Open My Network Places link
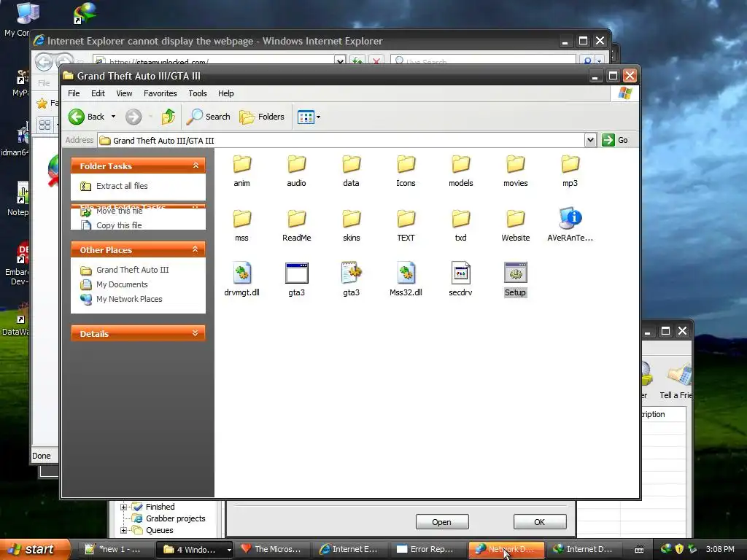 click(x=129, y=299)
